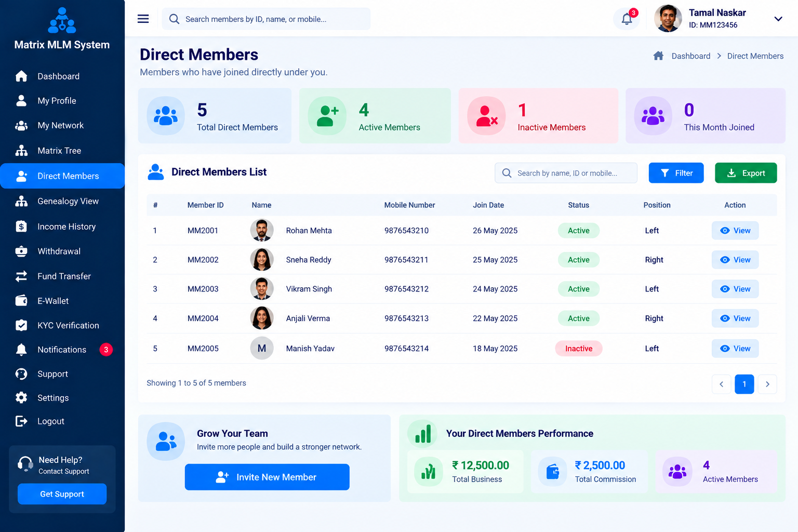Click the E-Wallet icon in sidebar

click(21, 301)
